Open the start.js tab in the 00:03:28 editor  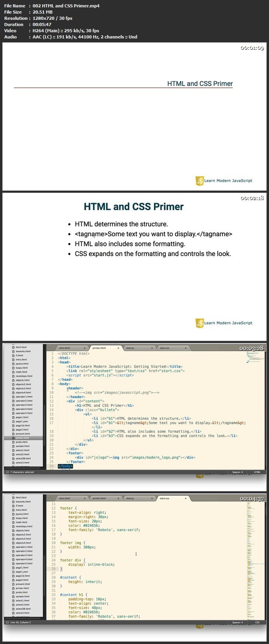coord(139,348)
